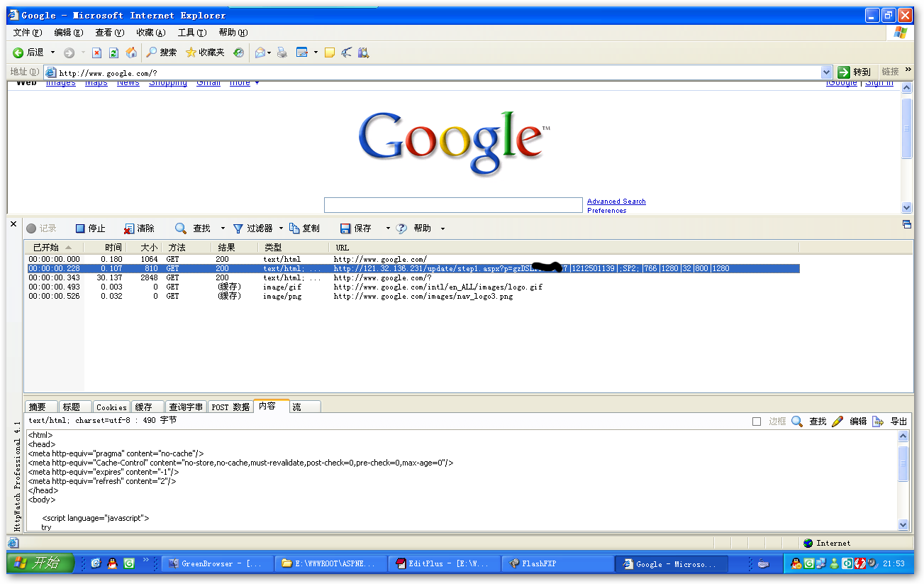Click the Mail envelope icon
This screenshot has width=924, height=584.
[x=260, y=53]
